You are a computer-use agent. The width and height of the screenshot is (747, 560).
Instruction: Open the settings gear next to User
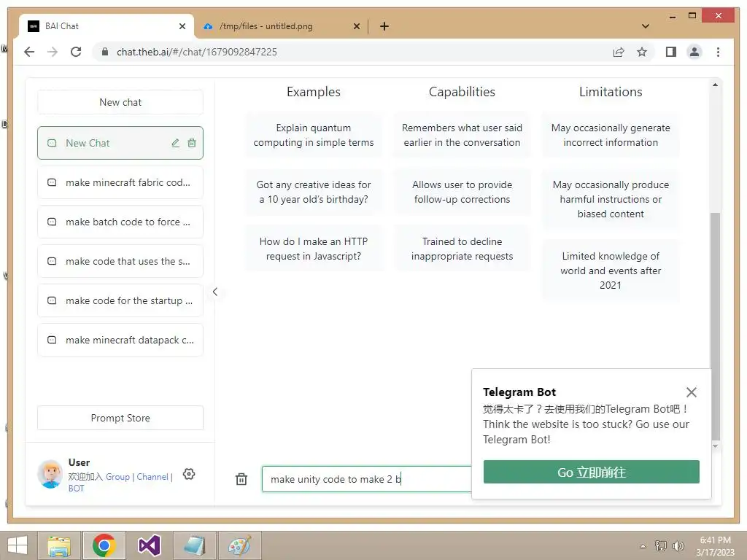pos(189,474)
